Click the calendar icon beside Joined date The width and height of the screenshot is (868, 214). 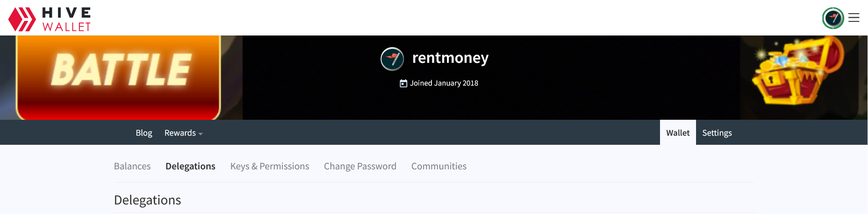pos(403,83)
